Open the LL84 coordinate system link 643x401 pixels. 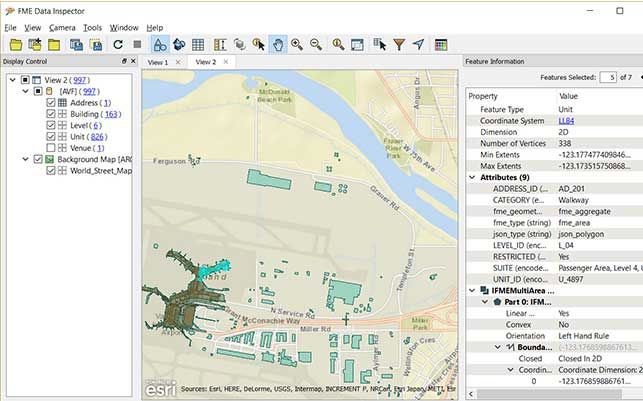[566, 121]
